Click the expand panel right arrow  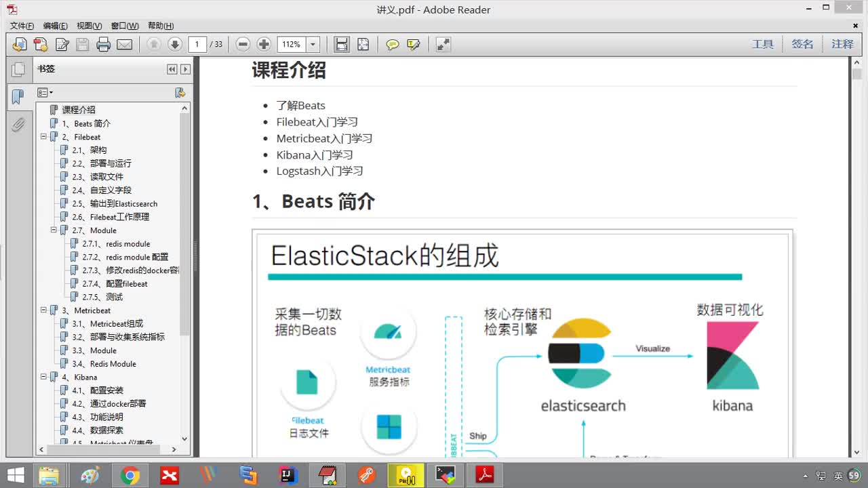point(185,69)
